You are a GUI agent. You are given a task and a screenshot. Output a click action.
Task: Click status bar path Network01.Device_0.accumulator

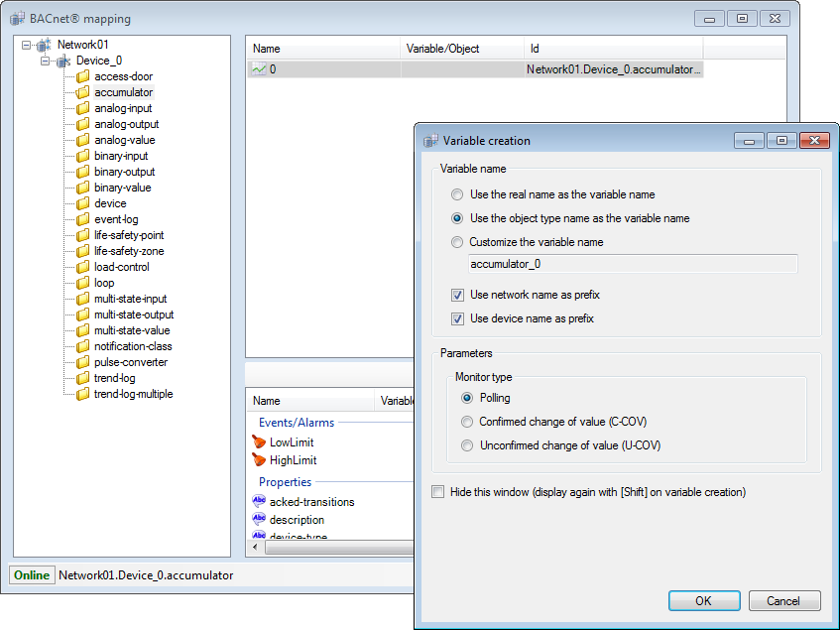tap(146, 575)
